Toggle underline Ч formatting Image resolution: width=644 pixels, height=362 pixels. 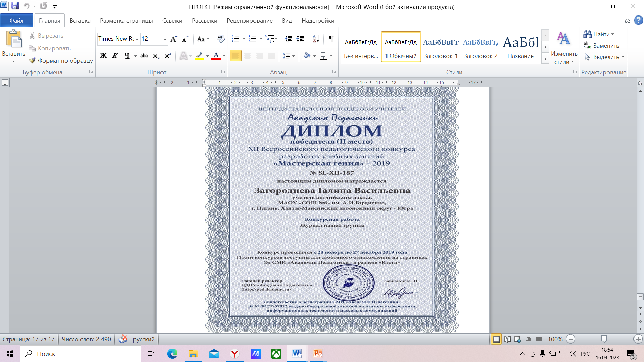[127, 56]
